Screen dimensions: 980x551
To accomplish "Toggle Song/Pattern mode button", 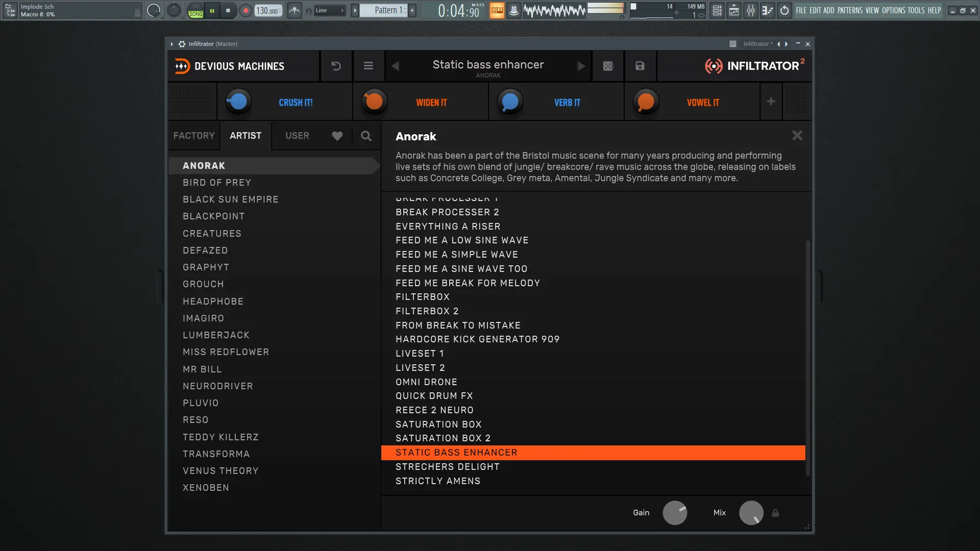I will click(x=195, y=10).
